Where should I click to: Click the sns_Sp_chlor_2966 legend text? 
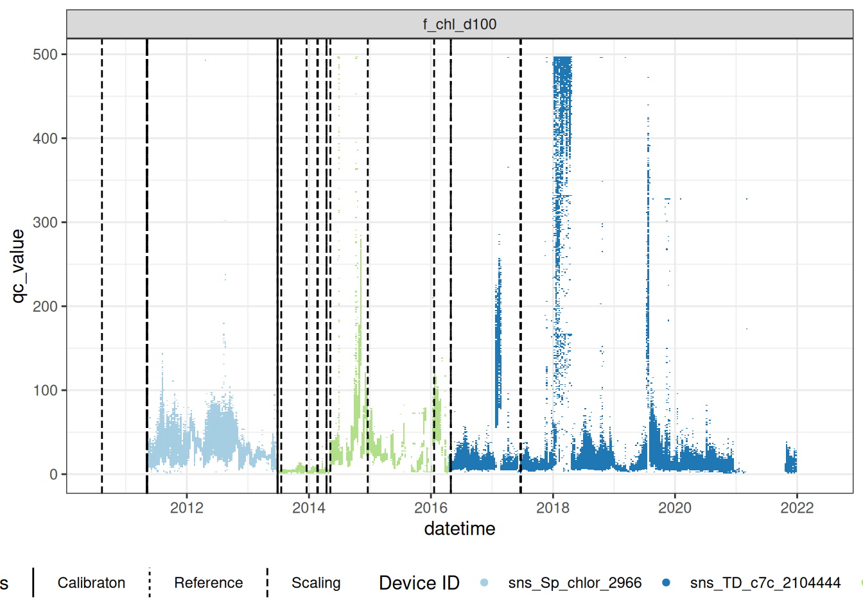[x=575, y=583]
